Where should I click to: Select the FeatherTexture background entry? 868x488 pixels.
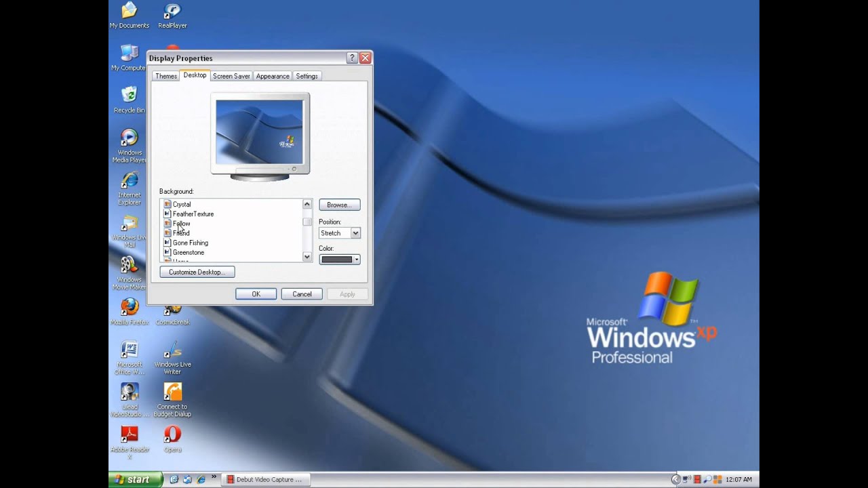[193, 214]
